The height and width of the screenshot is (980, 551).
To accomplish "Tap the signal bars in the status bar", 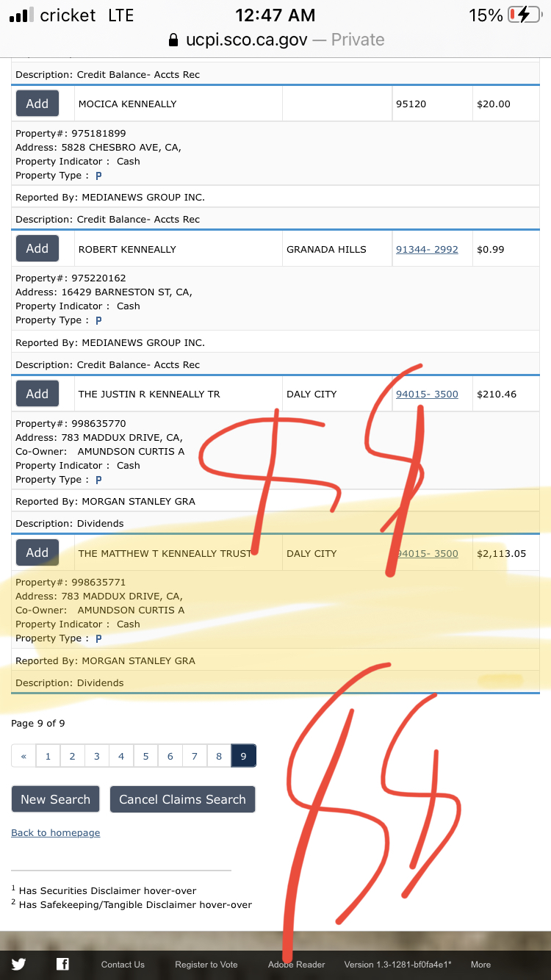I will pyautogui.click(x=21, y=15).
